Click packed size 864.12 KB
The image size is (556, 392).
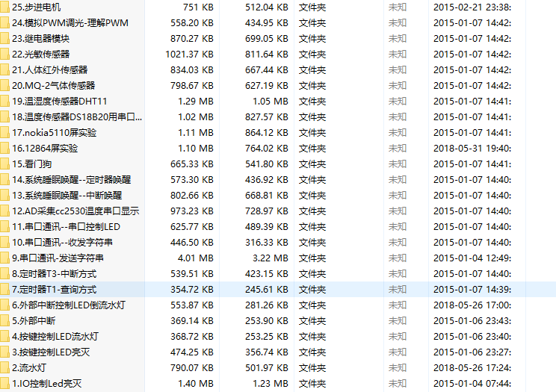pyautogui.click(x=267, y=133)
